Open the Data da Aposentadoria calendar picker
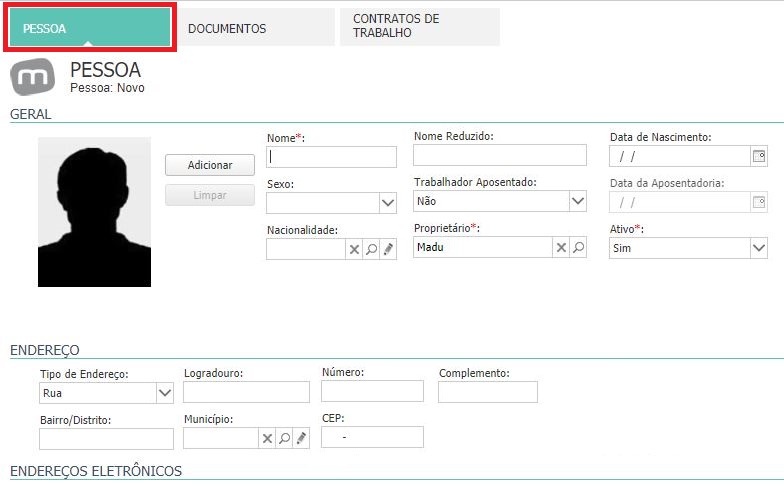This screenshot has height=486, width=784. tap(759, 202)
